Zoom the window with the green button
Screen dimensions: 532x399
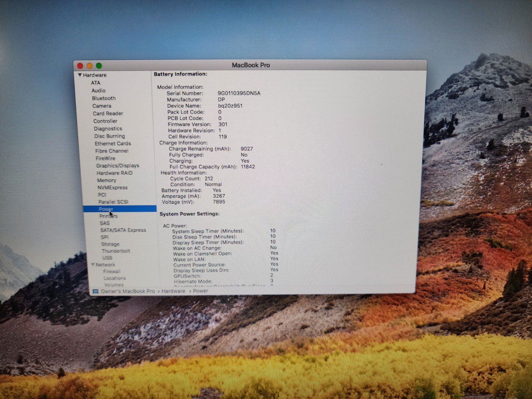pos(99,66)
